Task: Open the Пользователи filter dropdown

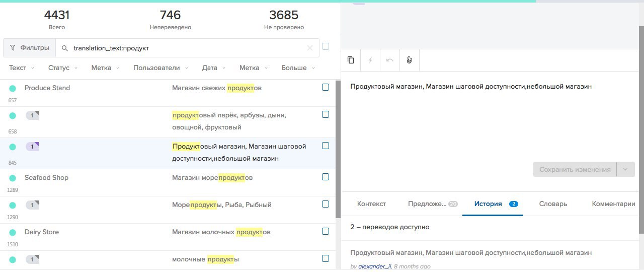Action: pos(160,67)
